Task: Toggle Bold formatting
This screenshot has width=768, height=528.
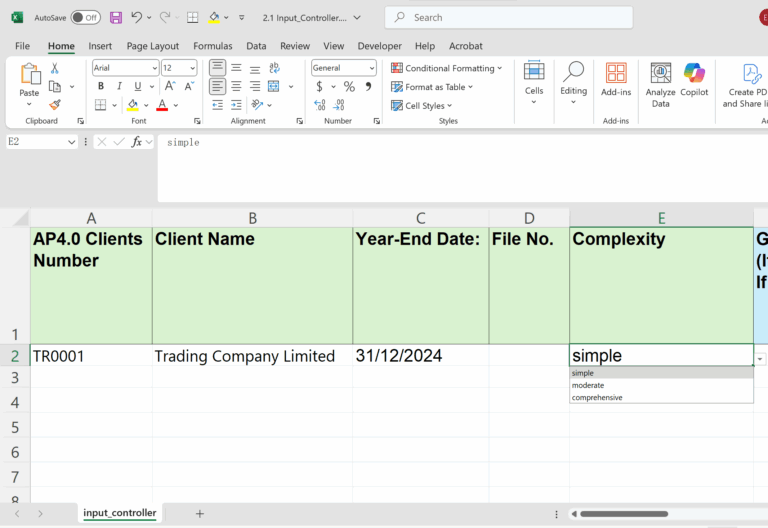Action: pyautogui.click(x=101, y=87)
